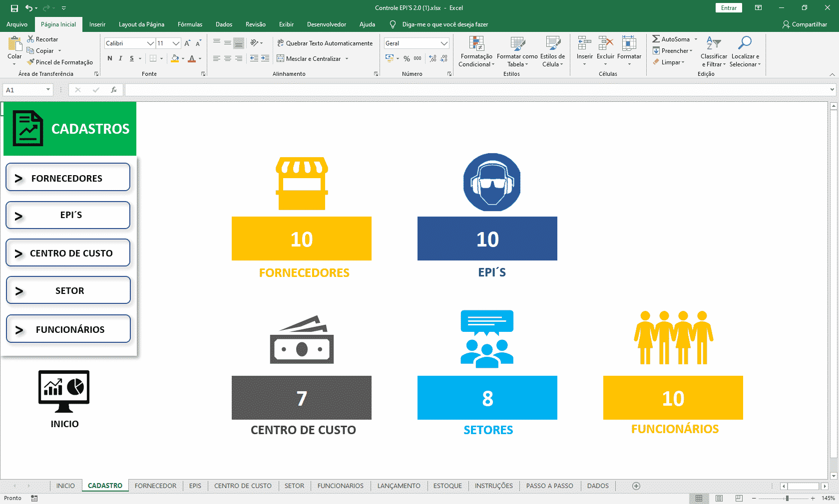This screenshot has width=839, height=504.
Task: Open the Calibri font name dropdown
Action: point(150,43)
